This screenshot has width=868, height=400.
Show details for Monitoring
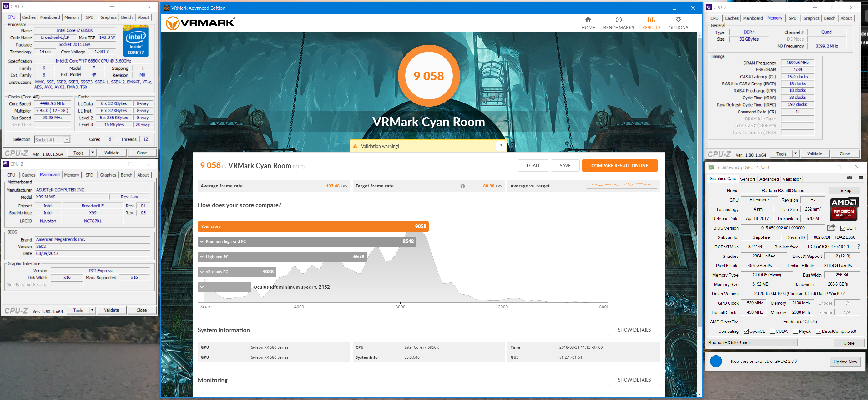[634, 380]
